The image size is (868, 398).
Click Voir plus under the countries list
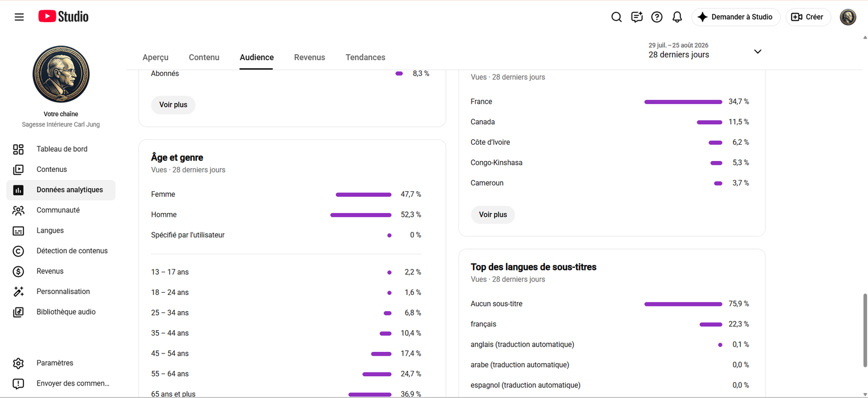pyautogui.click(x=493, y=215)
